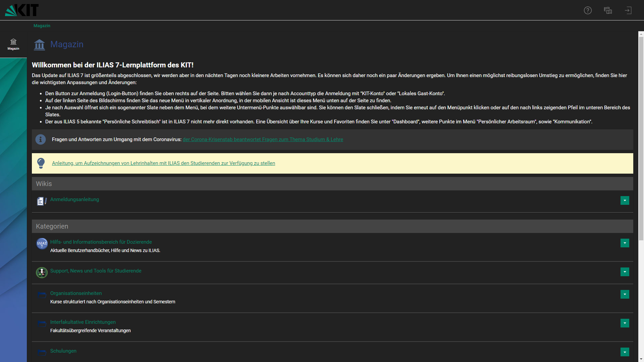Expand actions dropdown for Anmeldungsanleitung

pos(625,200)
